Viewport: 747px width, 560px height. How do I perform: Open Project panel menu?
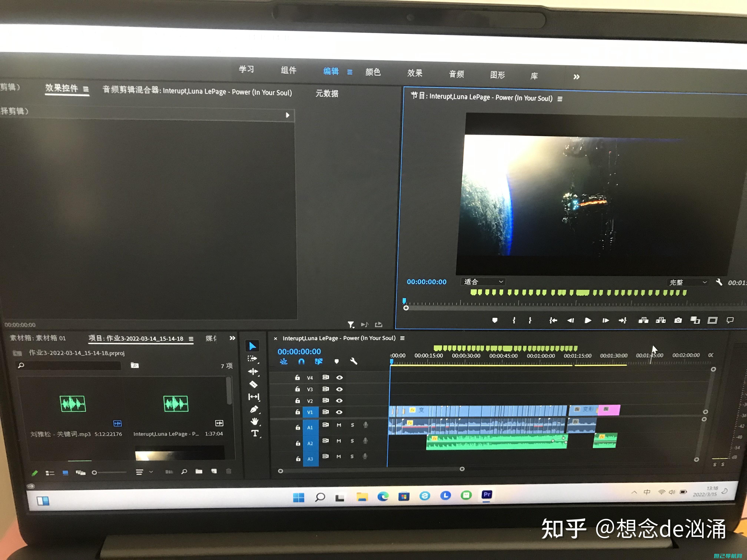191,339
